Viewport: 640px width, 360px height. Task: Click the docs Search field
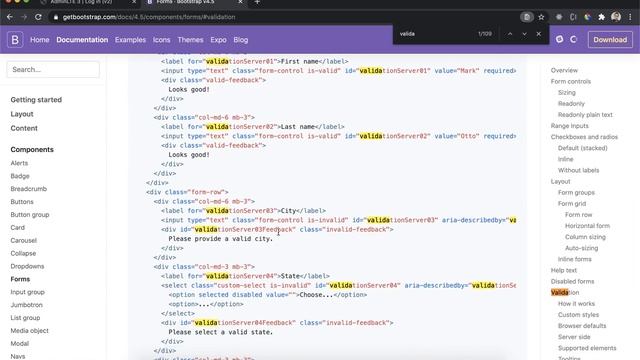pos(53,69)
